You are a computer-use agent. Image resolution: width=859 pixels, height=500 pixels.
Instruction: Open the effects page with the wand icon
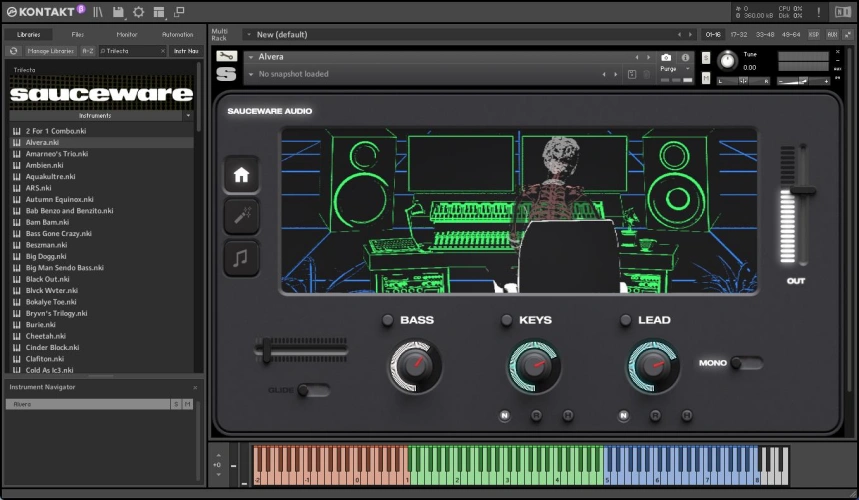241,216
